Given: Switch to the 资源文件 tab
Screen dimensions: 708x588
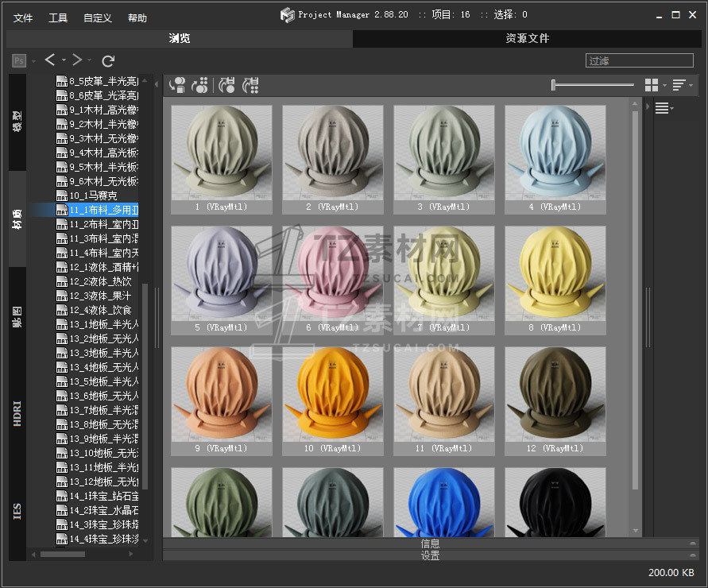Looking at the screenshot, I should (x=527, y=38).
